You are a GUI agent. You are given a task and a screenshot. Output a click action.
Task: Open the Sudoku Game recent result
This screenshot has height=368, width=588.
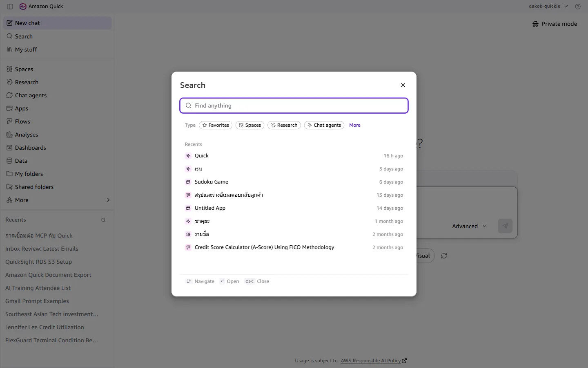click(294, 182)
